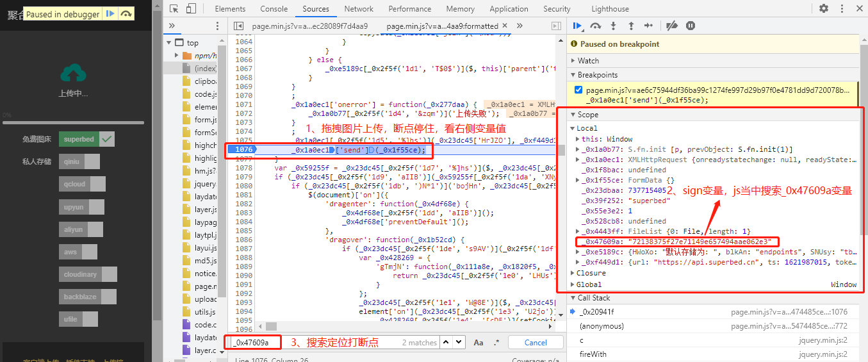Step into next function call
This screenshot has width=868, height=362.
(613, 26)
